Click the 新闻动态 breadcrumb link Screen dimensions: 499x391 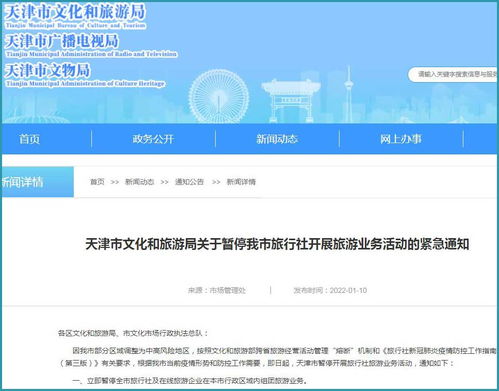(139, 182)
